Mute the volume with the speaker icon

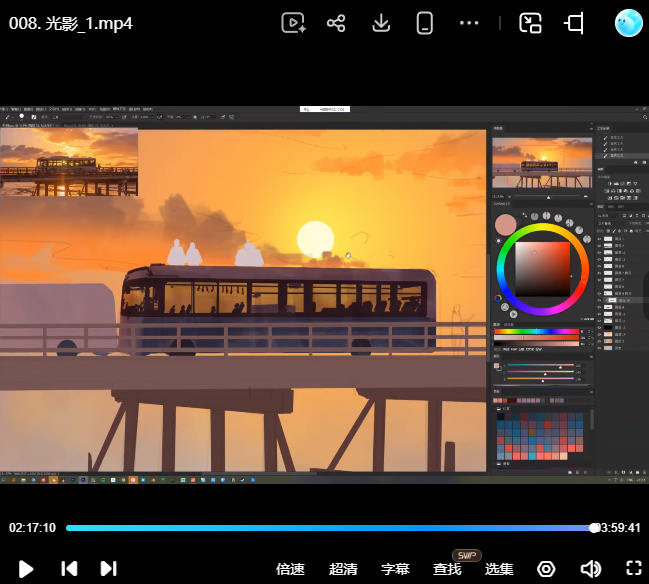coord(591,569)
